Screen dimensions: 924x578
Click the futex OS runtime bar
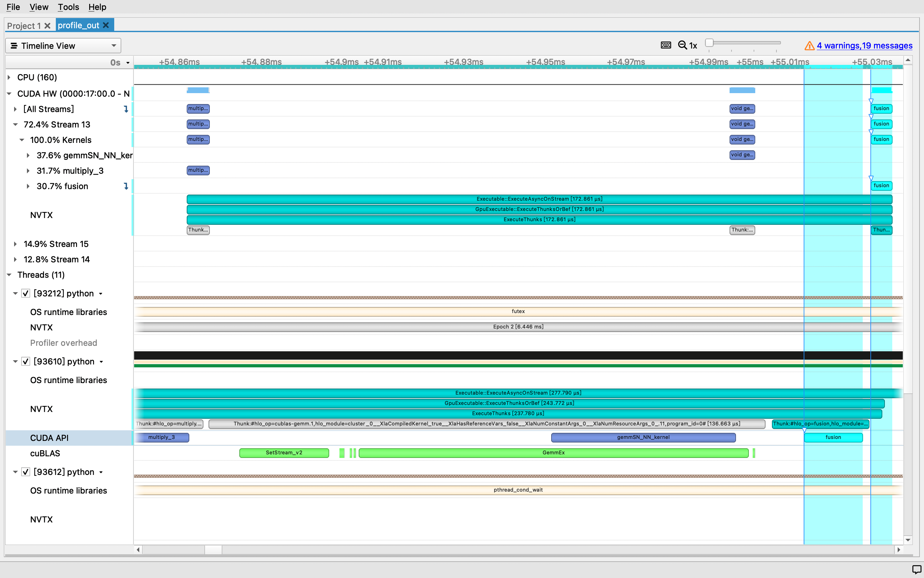(x=518, y=311)
